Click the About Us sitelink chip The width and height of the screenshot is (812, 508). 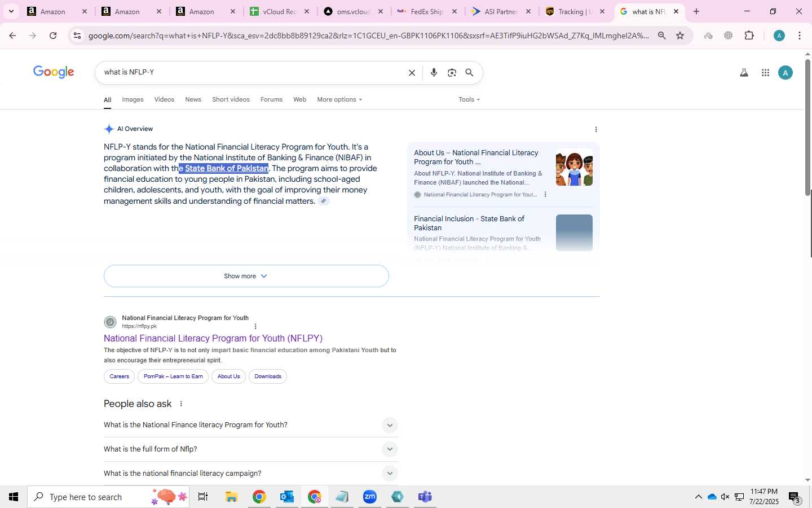coord(228,376)
